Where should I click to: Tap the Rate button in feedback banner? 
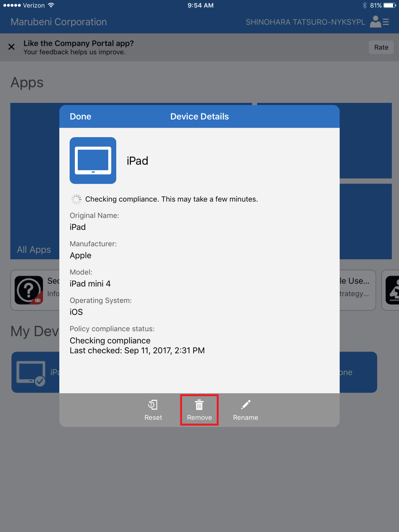[381, 47]
